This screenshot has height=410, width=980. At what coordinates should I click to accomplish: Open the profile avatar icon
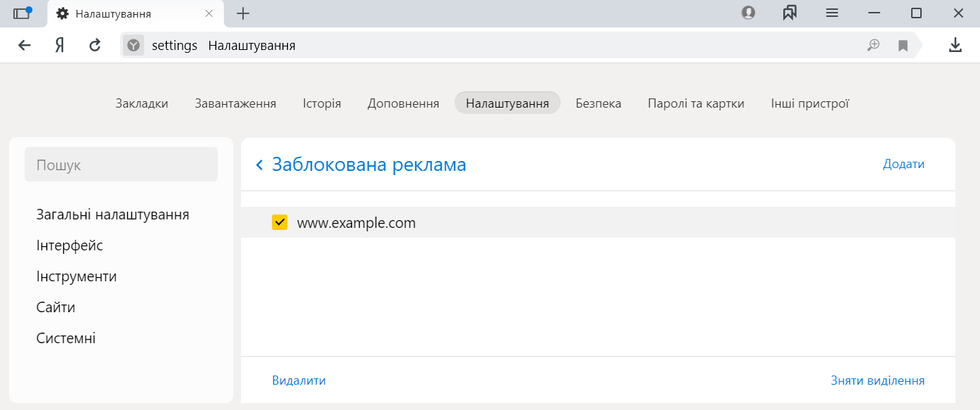pyautogui.click(x=748, y=13)
